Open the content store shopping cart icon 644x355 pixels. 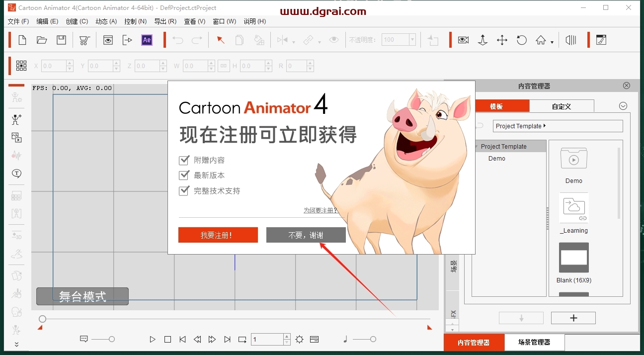tap(84, 40)
